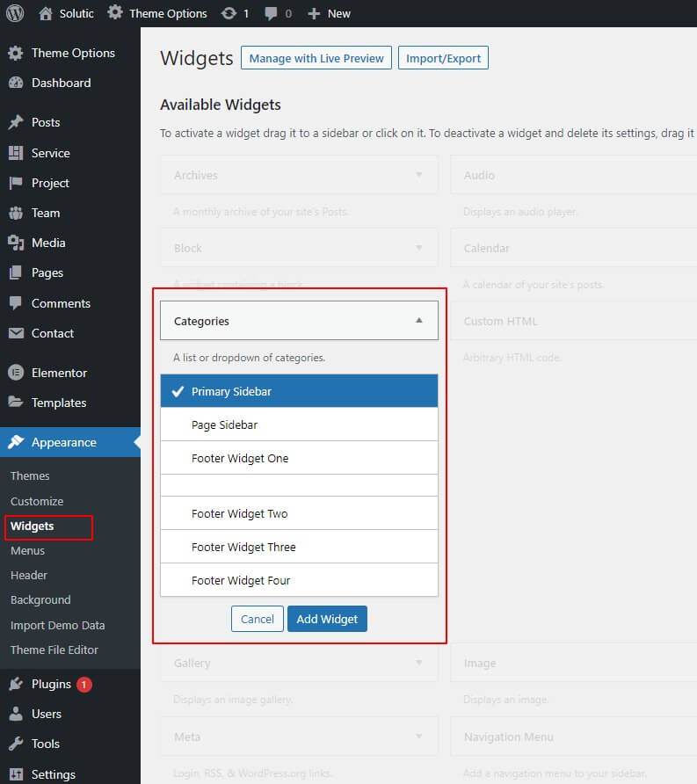Screen dimensions: 697x784
Task: Collapse the Categories widget arrow
Action: coord(418,321)
